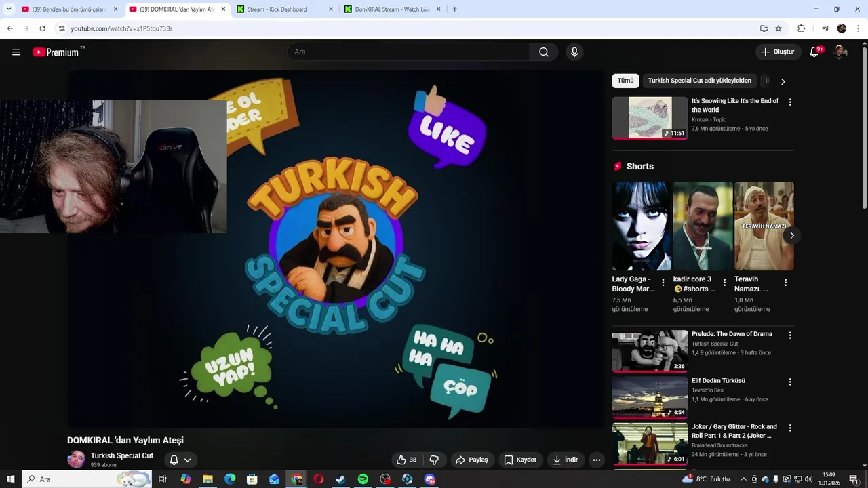Open Turkish Special Cut channel name link
868x488 pixels.
click(122, 455)
